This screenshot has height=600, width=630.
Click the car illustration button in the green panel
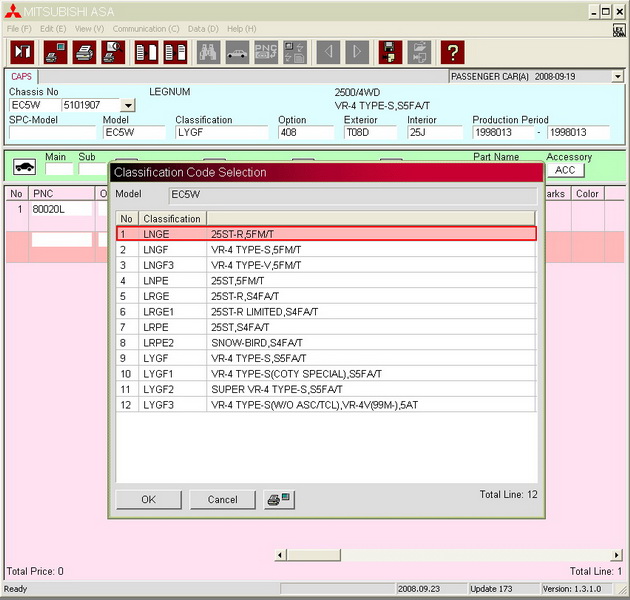tap(25, 166)
